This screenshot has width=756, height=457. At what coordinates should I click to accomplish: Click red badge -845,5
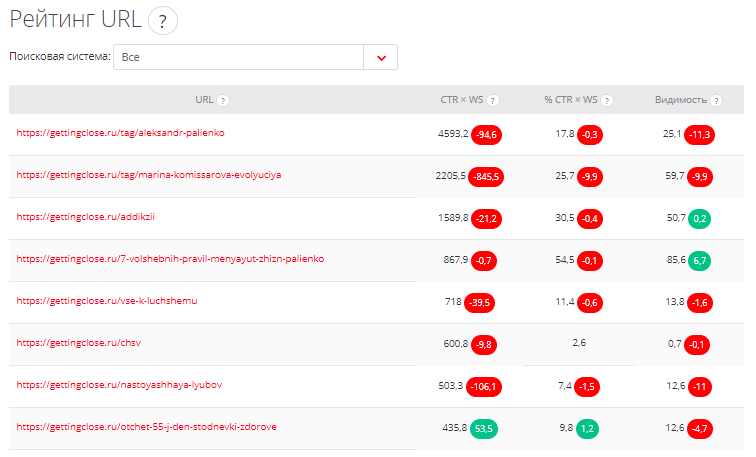pos(486,176)
